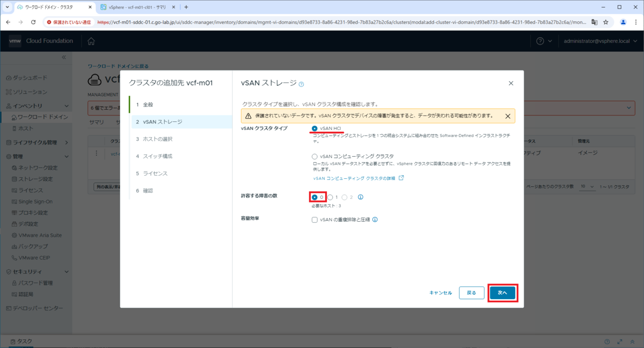Viewport: 644px width, 348px height.
Task: Select failures to tolerate 0
Action: pos(314,197)
